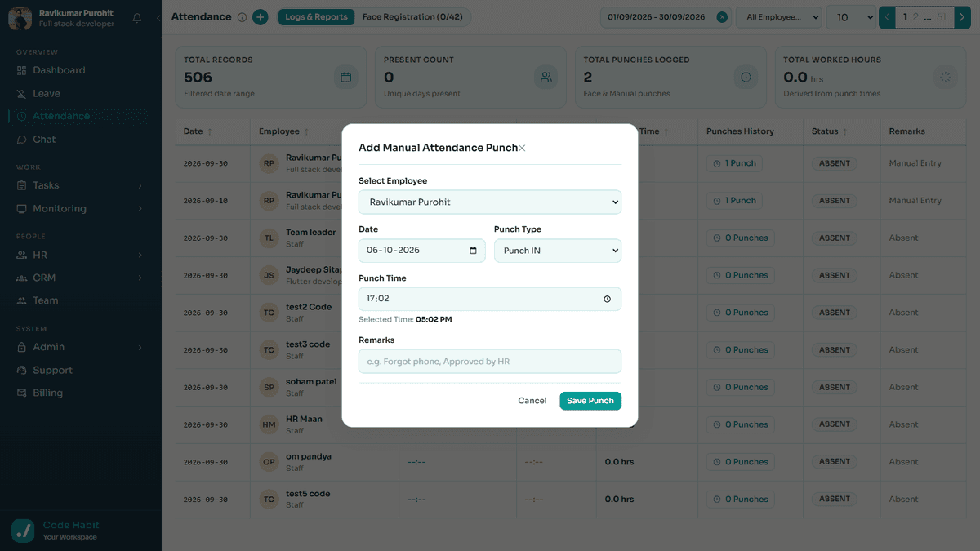Click the Save Punch button
The height and width of the screenshot is (551, 980).
[590, 401]
